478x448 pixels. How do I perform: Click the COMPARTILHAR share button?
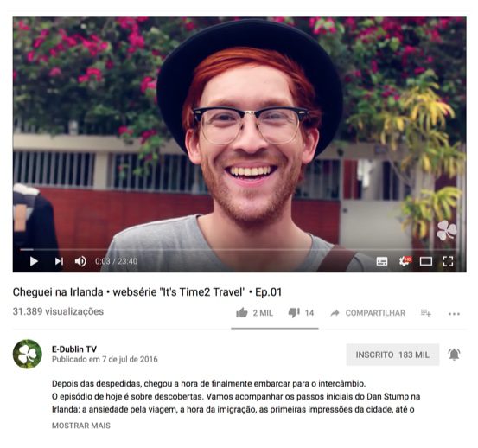tap(375, 313)
